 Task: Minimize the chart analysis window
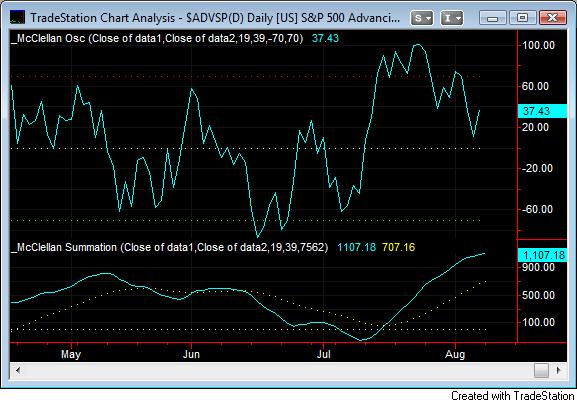pos(493,18)
